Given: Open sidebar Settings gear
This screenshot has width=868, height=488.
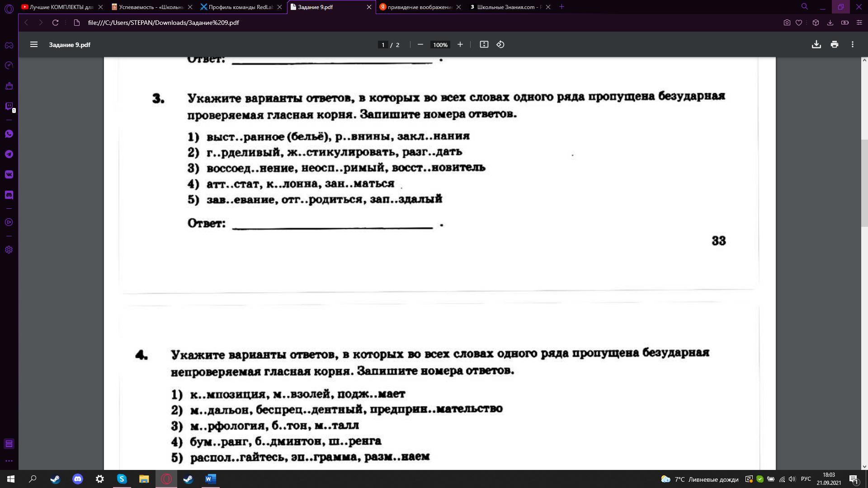Looking at the screenshot, I should 9,250.
